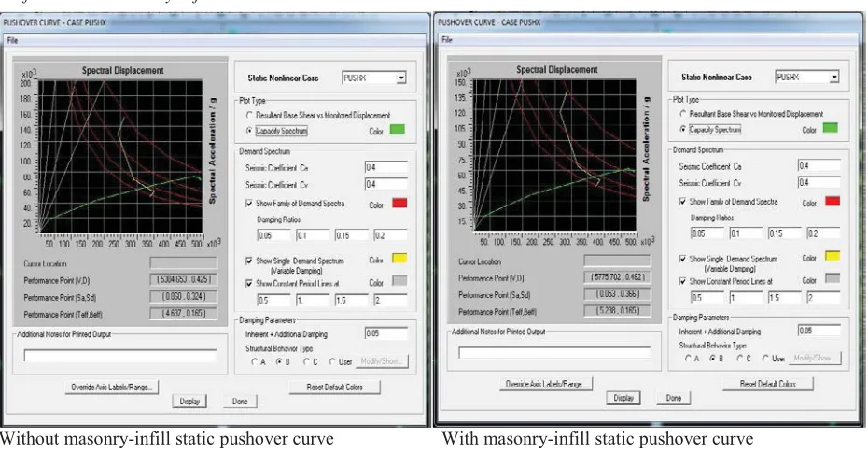The image size is (868, 452).
Task: Click constant period 1 field in right window
Action: click(747, 298)
